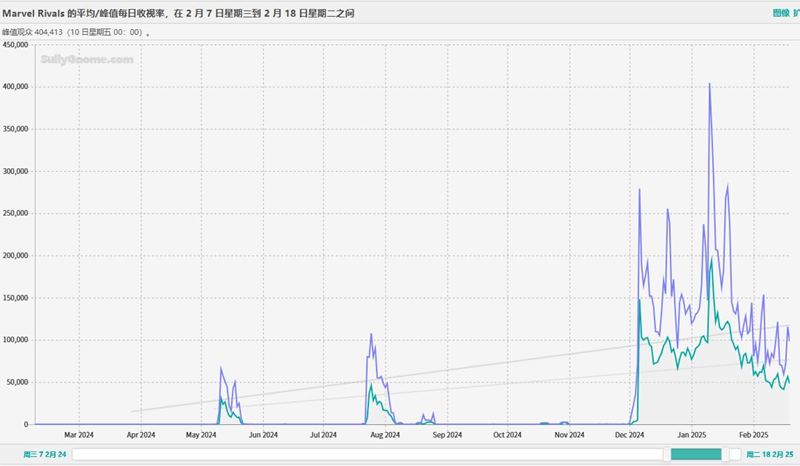Click the purple peak in May 2024
This screenshot has height=466, width=800.
221,368
